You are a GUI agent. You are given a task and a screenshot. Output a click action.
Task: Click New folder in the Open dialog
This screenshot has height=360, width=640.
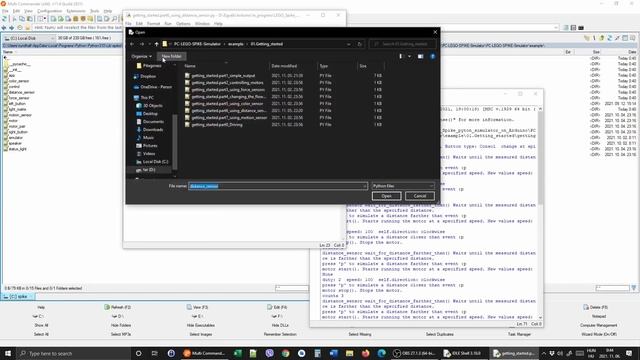click(x=171, y=56)
